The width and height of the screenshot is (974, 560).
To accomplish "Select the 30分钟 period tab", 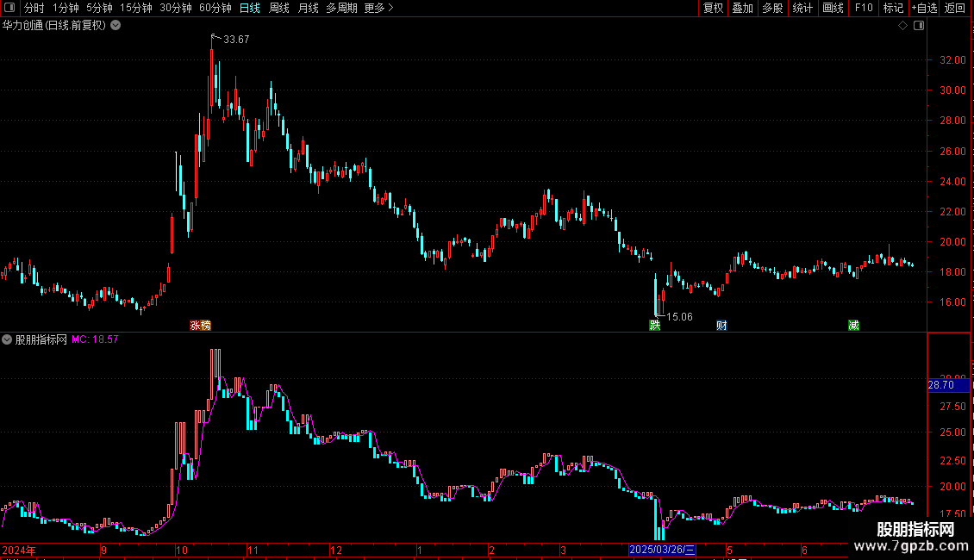I will (175, 8).
